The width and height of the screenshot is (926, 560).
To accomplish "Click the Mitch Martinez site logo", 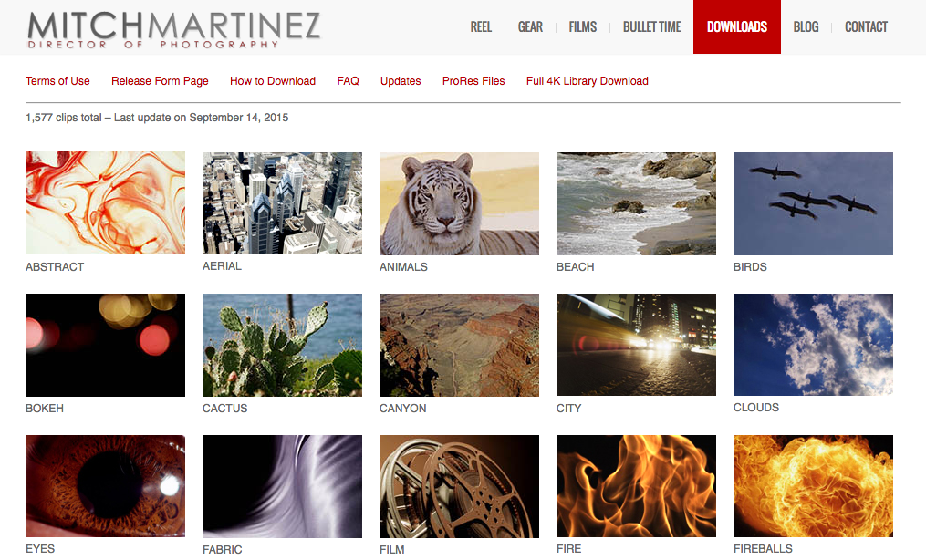I will 173,28.
